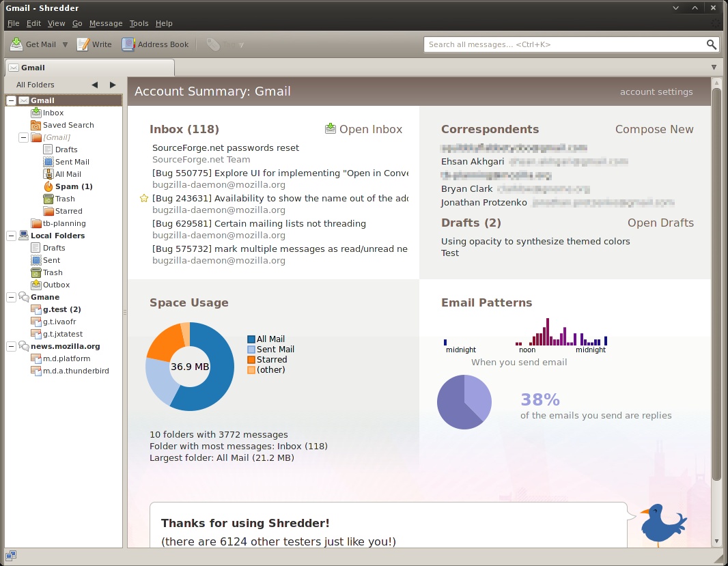Click the All Mail folder icon

pos(48,174)
